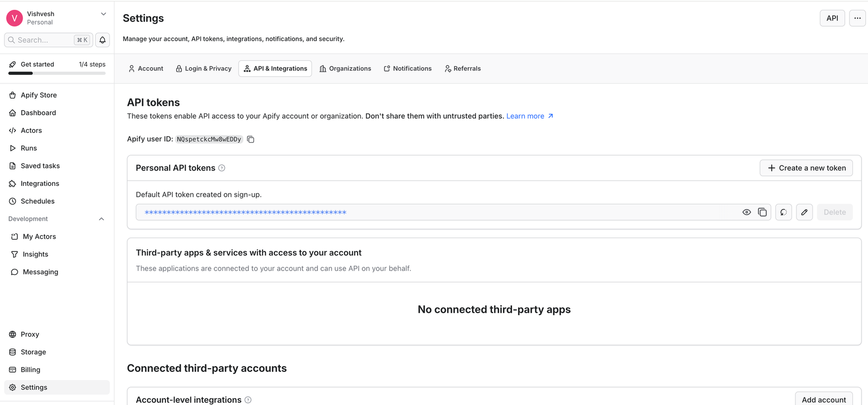Open Schedules page
Image resolution: width=868 pixels, height=405 pixels.
[x=57, y=201]
